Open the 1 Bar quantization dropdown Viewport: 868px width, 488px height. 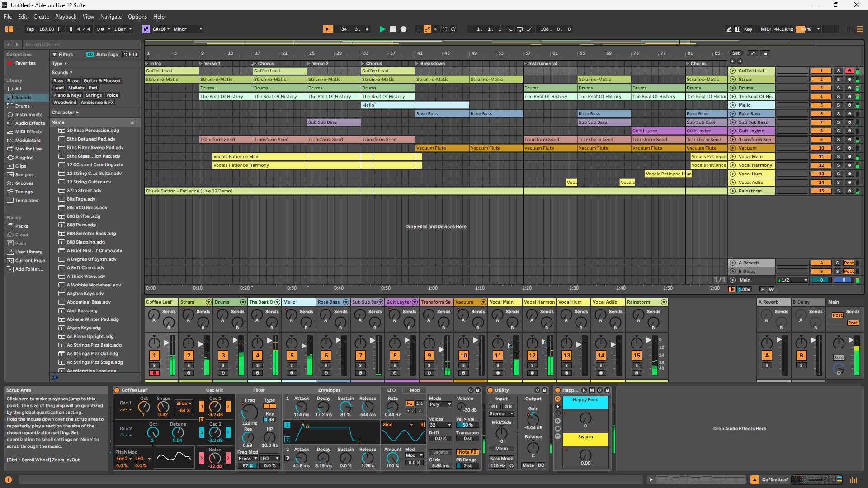123,29
